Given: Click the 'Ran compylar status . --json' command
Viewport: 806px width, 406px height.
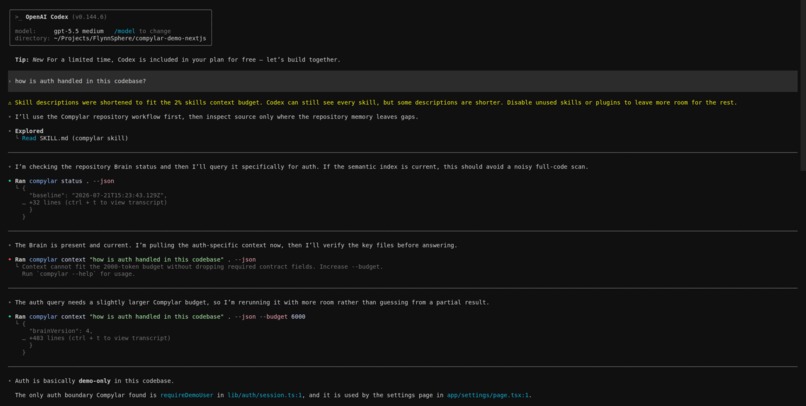Looking at the screenshot, I should click(64, 181).
